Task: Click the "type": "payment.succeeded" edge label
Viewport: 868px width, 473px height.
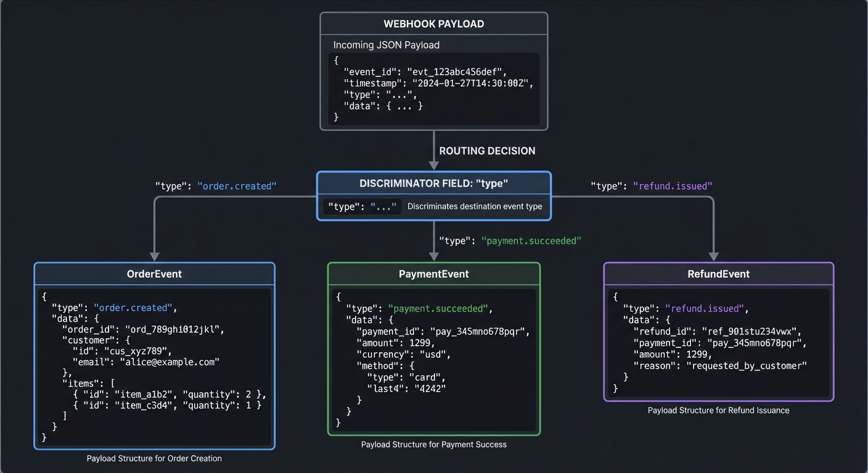Action: tap(510, 241)
